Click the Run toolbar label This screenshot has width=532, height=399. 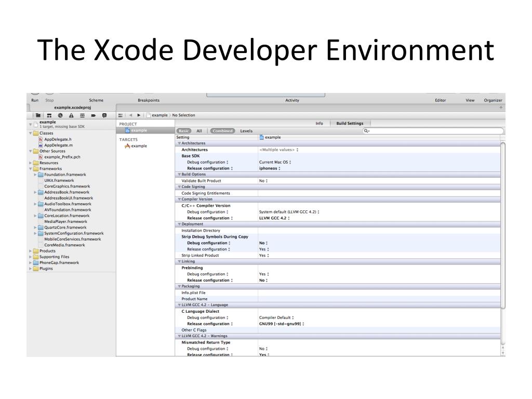point(35,100)
